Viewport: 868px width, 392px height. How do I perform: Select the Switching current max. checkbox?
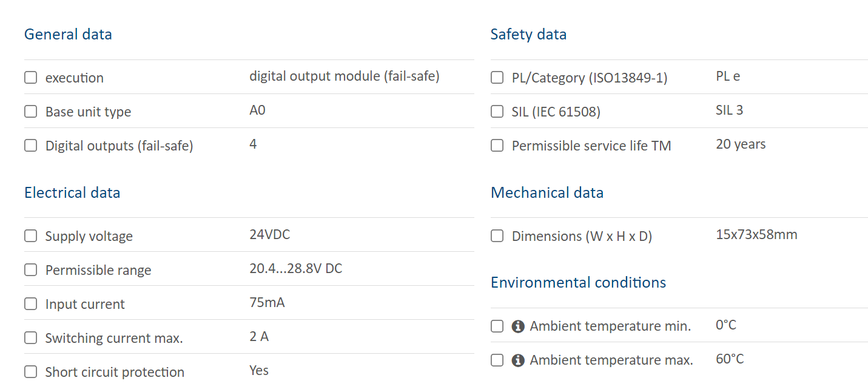pos(31,338)
